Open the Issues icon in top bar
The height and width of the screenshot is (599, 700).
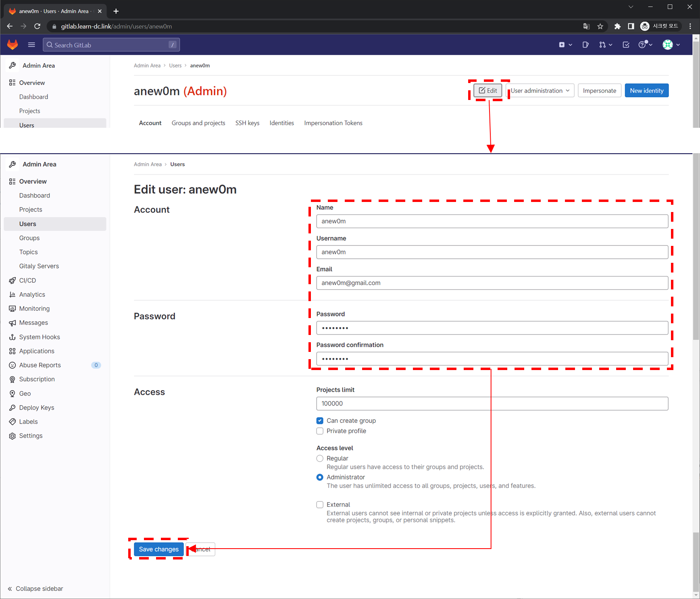(x=585, y=45)
